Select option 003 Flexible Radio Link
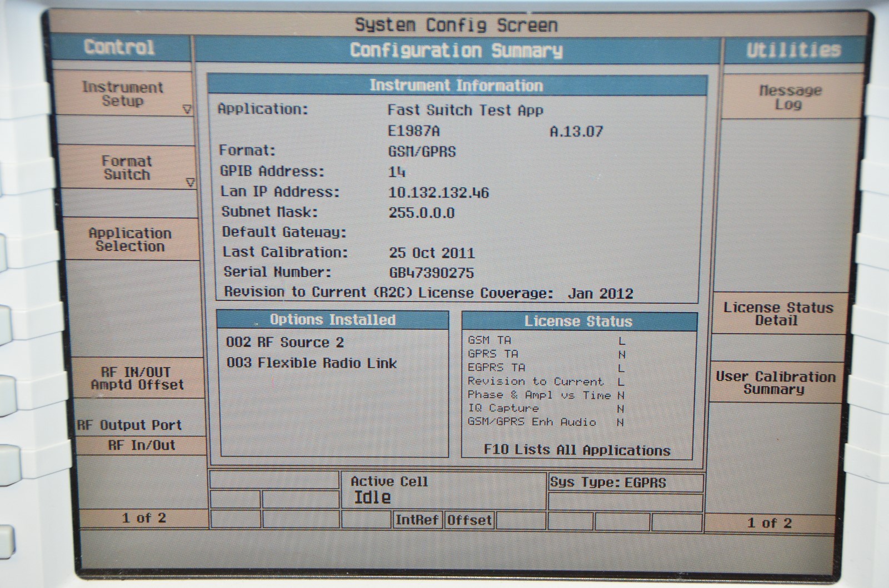 coord(311,363)
